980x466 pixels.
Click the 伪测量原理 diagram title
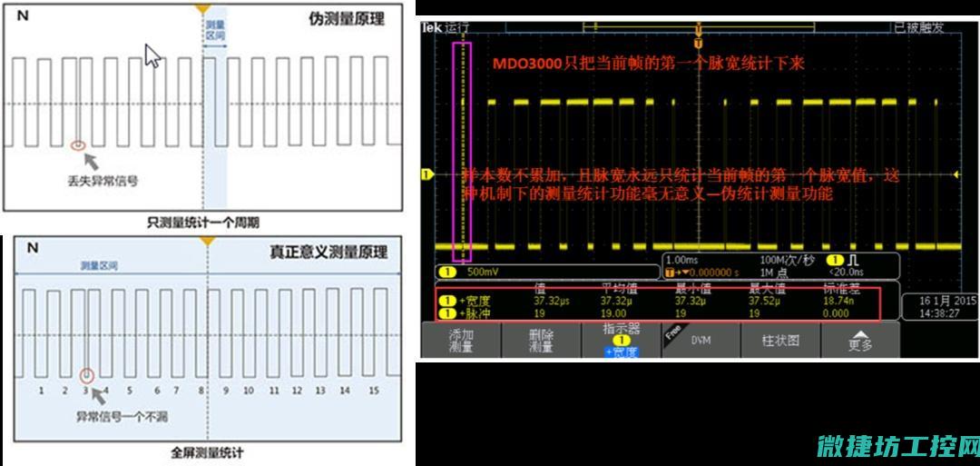pyautogui.click(x=347, y=19)
